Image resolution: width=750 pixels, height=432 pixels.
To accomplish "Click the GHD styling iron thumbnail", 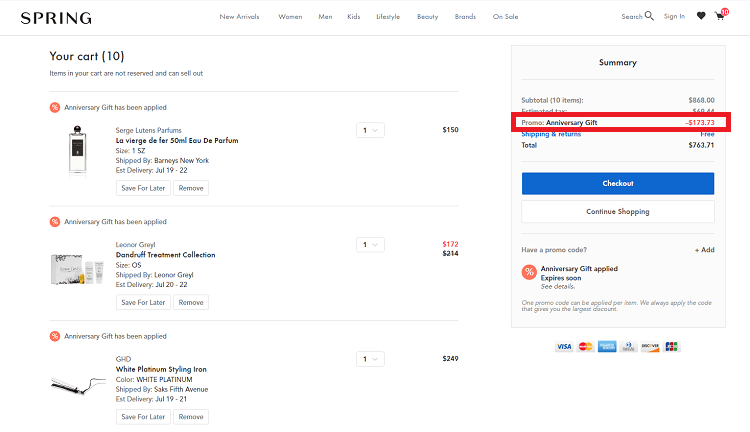I will click(77, 385).
